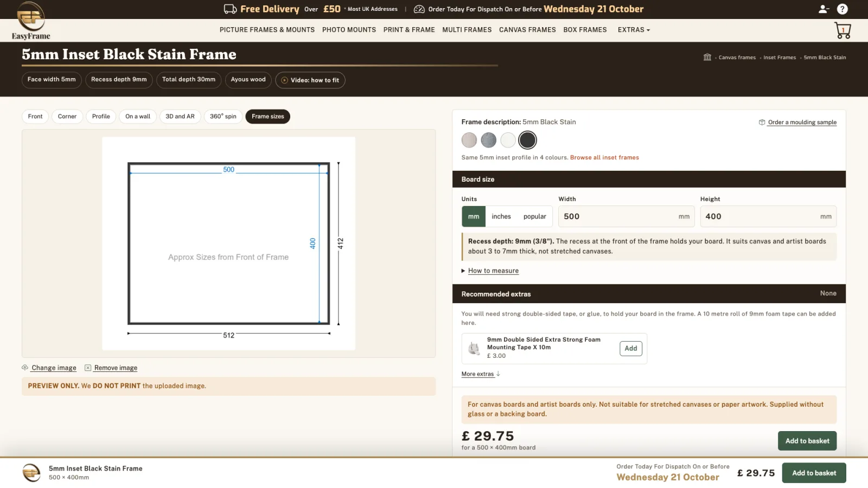Image resolution: width=868 pixels, height=488 pixels.
Task: Select the Frame sizes tab
Action: pos(268,117)
